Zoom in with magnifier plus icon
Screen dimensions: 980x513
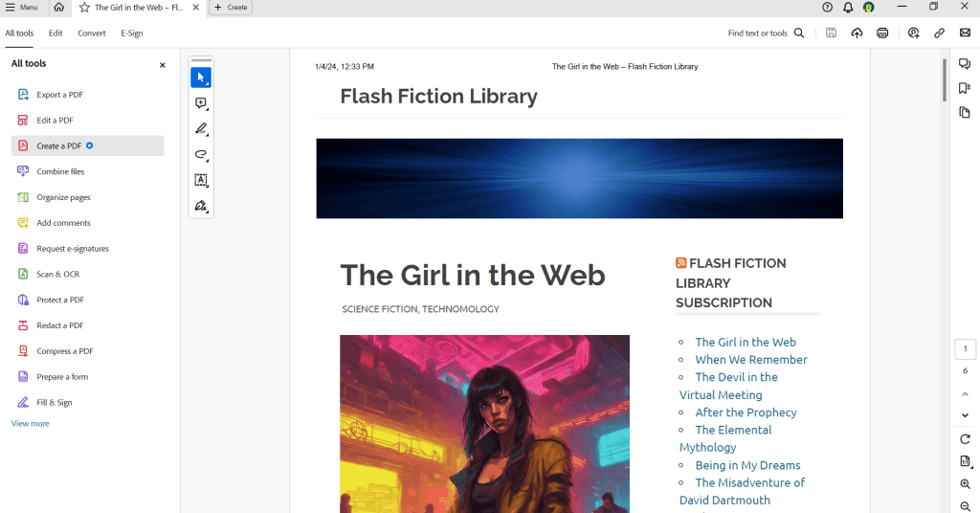pyautogui.click(x=965, y=484)
